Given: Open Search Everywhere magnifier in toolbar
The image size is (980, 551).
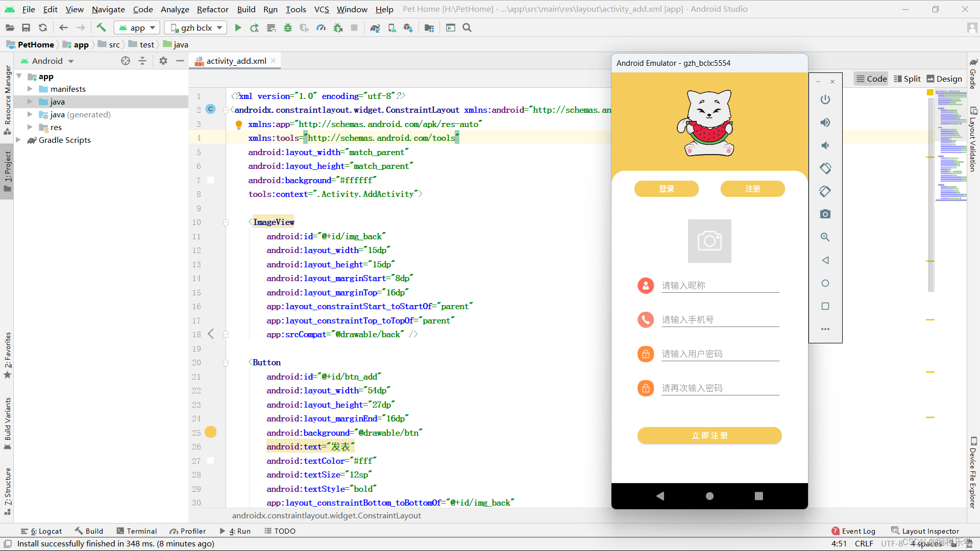Looking at the screenshot, I should 467,28.
